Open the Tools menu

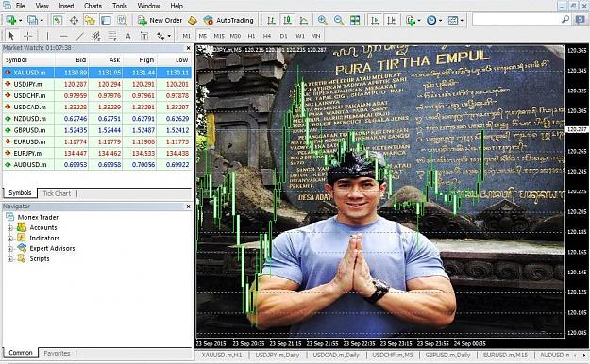click(120, 6)
